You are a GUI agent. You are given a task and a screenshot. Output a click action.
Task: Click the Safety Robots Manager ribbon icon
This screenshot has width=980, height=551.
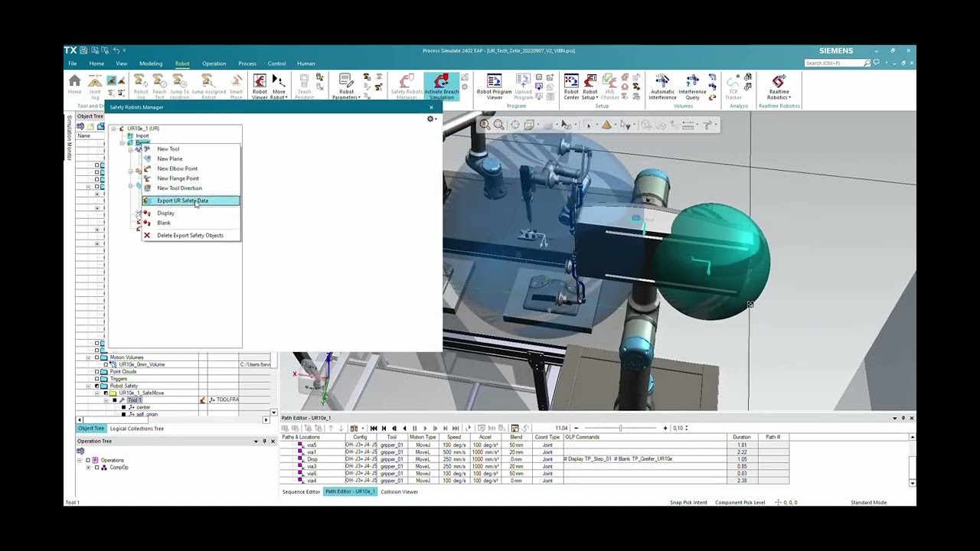point(407,86)
